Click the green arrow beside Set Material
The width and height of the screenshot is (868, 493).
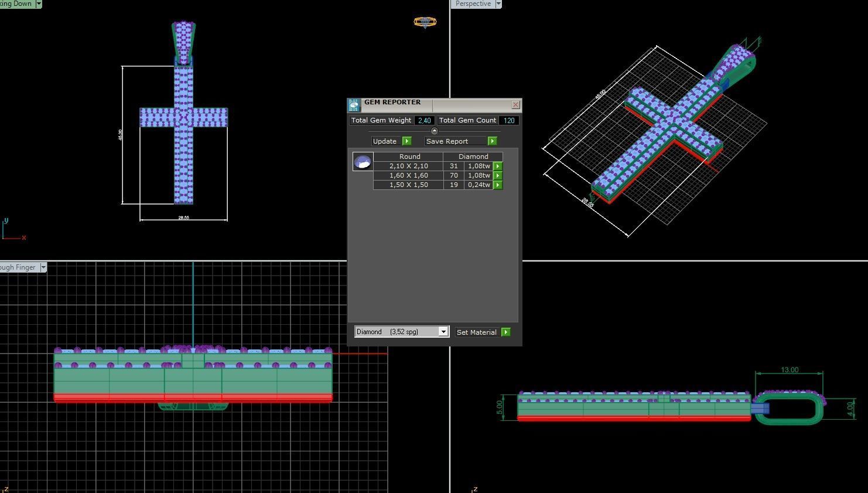click(x=506, y=332)
